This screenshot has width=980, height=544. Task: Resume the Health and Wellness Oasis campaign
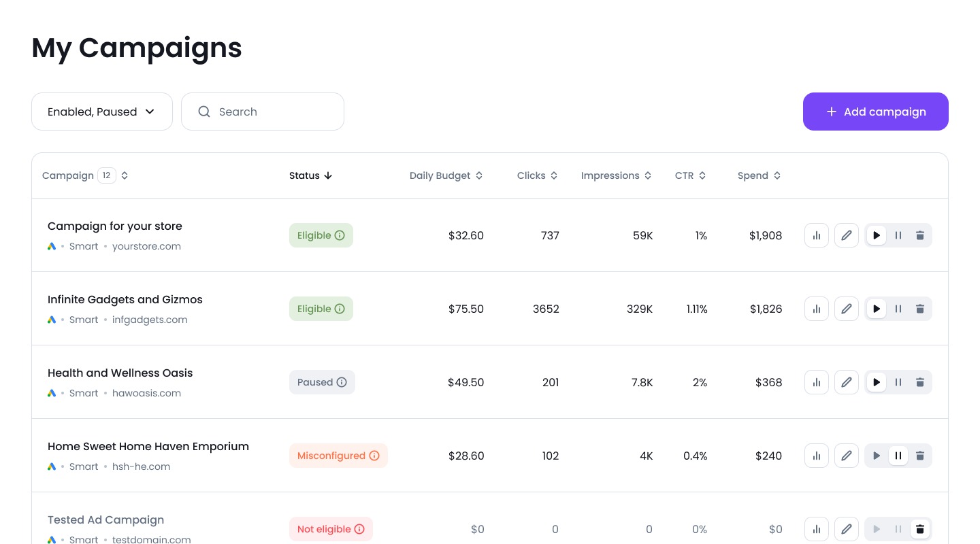click(x=877, y=382)
